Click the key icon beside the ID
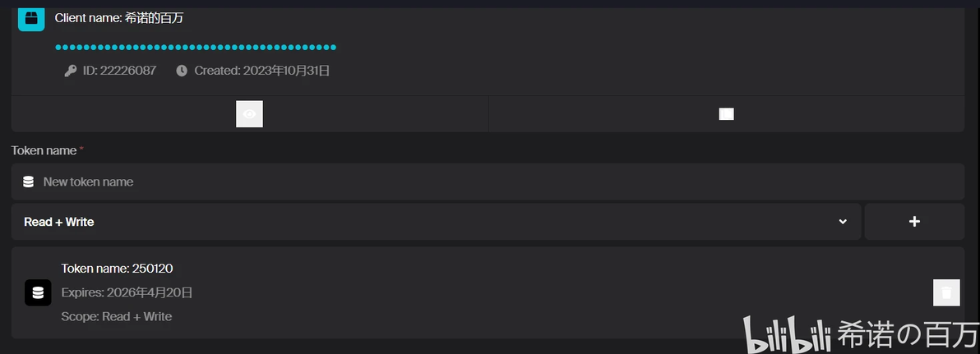 (x=71, y=71)
